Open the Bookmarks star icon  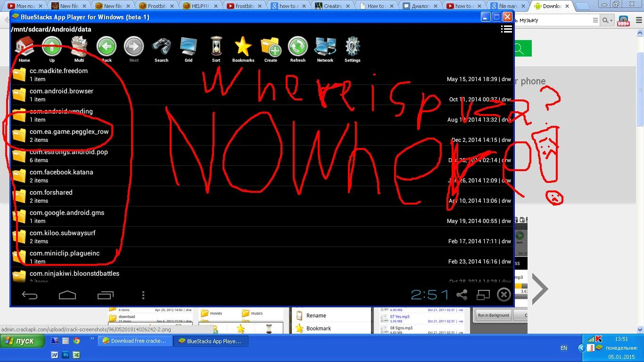click(243, 49)
